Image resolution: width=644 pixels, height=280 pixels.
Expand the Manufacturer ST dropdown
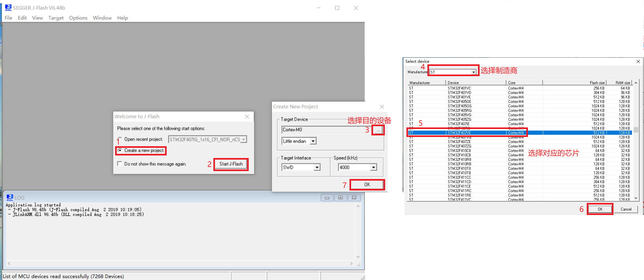point(474,72)
